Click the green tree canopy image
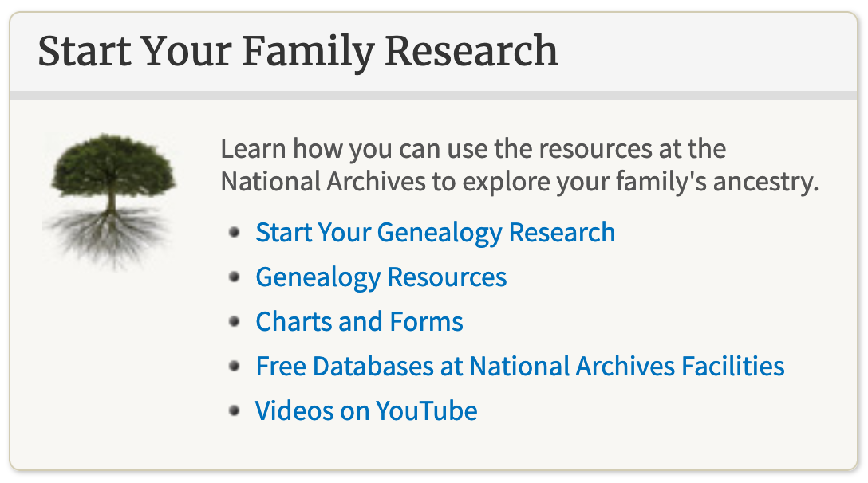Viewport: 868px width, 483px height. point(113,166)
